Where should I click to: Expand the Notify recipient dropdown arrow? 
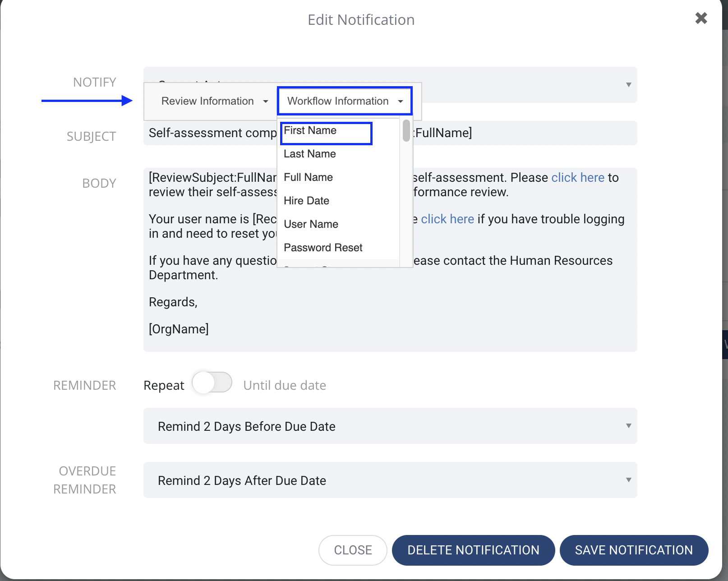(x=628, y=85)
